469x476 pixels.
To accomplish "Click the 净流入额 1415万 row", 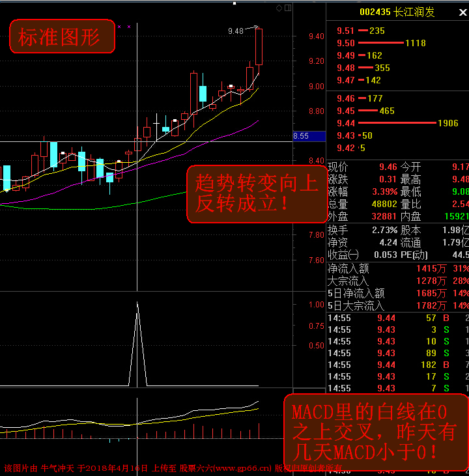I will [x=397, y=268].
